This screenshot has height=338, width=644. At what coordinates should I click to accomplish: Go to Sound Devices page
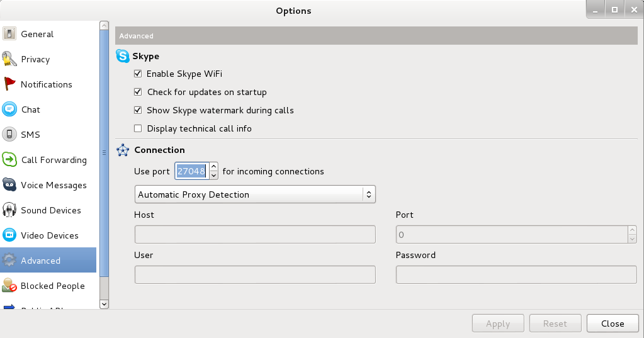[48, 210]
